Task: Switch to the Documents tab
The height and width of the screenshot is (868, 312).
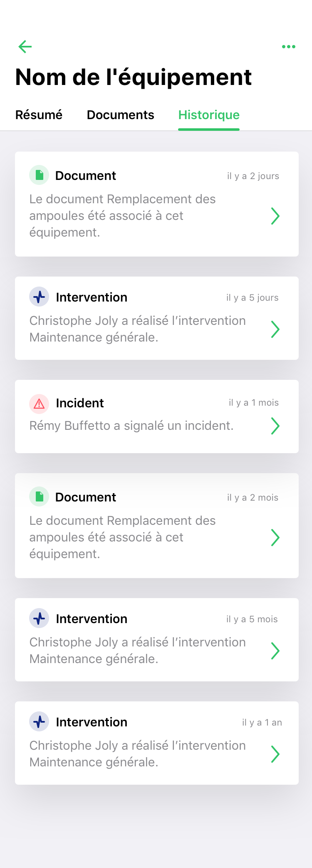Action: 120,115
